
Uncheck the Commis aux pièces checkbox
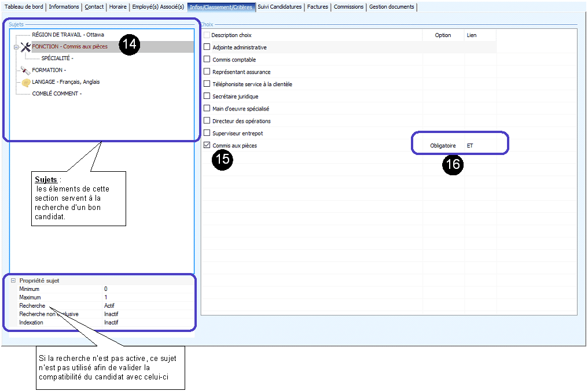pyautogui.click(x=207, y=146)
